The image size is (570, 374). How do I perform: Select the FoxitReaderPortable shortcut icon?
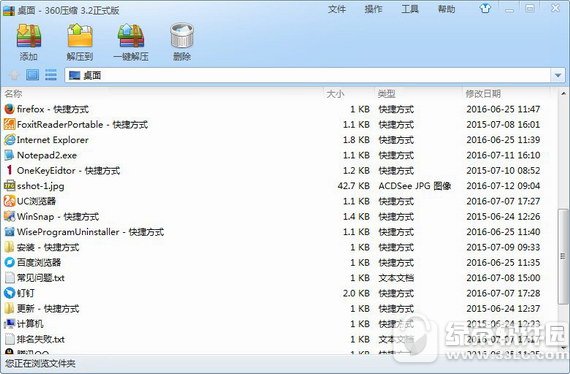click(x=9, y=124)
